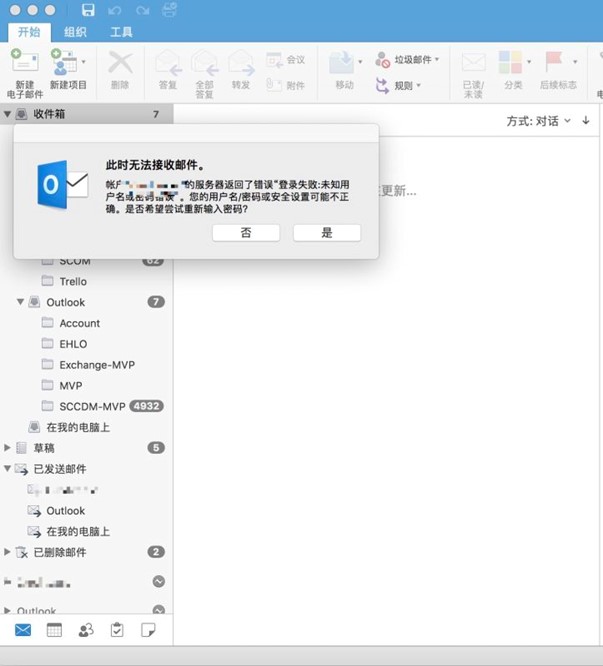603x666 pixels.
Task: Expand the 草稿 drafts folder
Action: click(x=7, y=447)
